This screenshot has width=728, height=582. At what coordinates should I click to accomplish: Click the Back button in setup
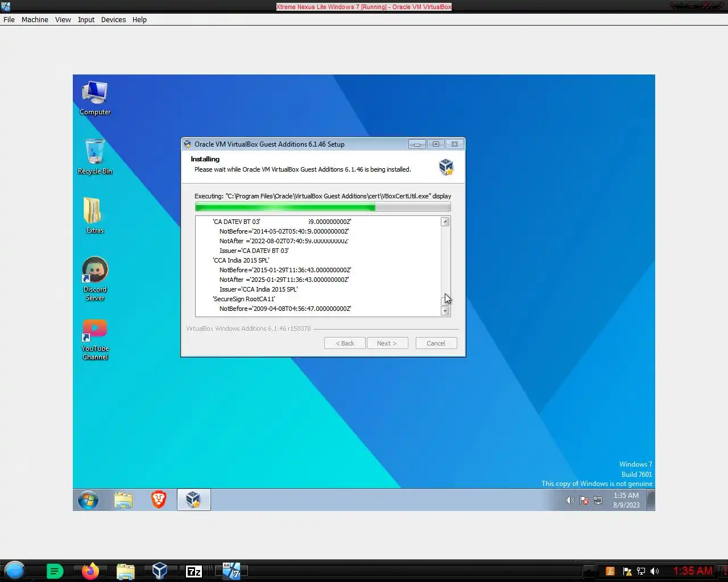tap(345, 343)
